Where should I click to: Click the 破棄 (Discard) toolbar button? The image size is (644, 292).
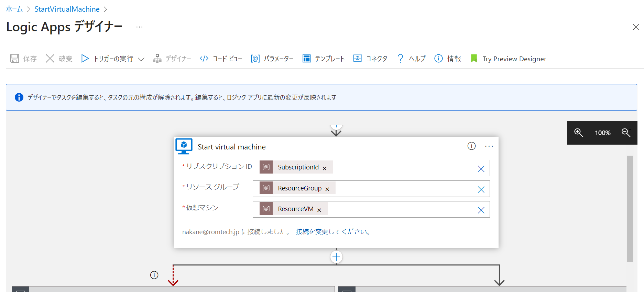coord(59,59)
